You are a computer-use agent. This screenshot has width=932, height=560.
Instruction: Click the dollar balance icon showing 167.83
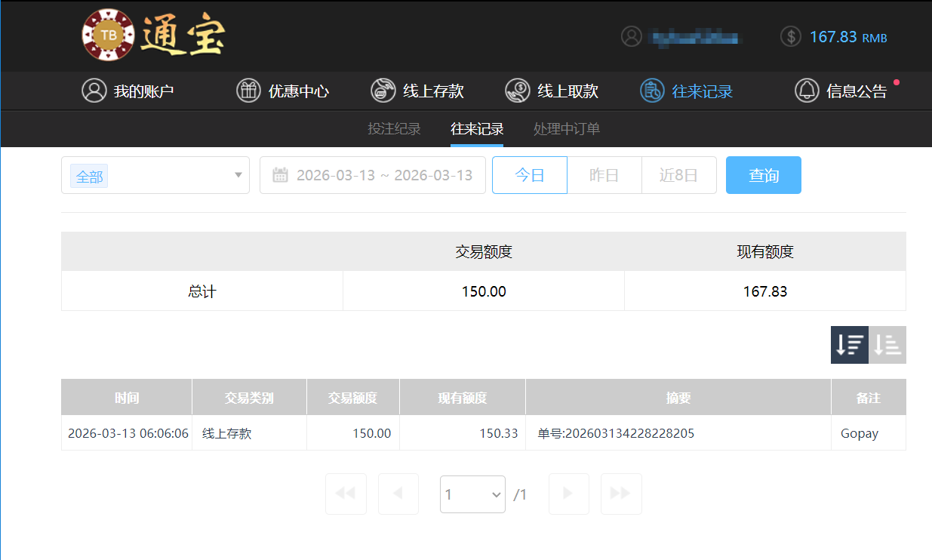tap(790, 35)
